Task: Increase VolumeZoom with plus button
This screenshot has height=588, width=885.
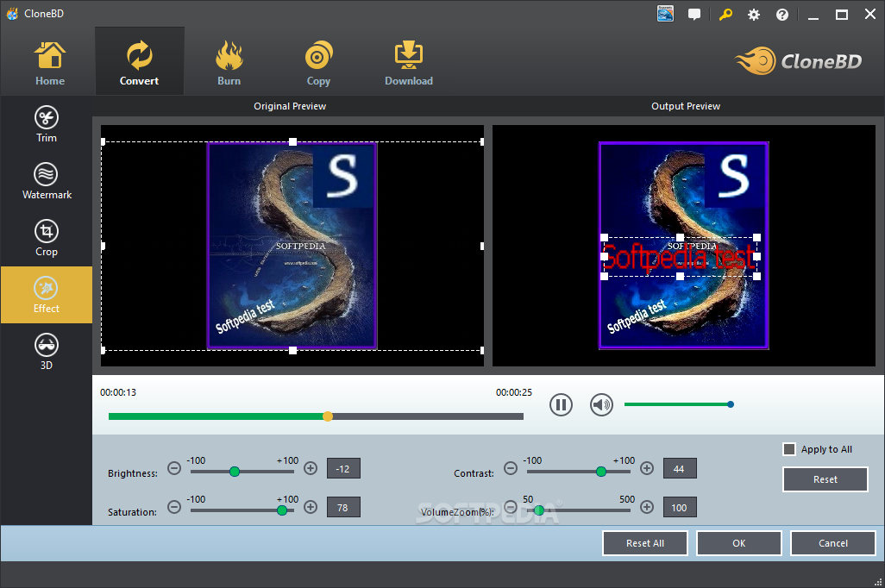Action: 647,507
